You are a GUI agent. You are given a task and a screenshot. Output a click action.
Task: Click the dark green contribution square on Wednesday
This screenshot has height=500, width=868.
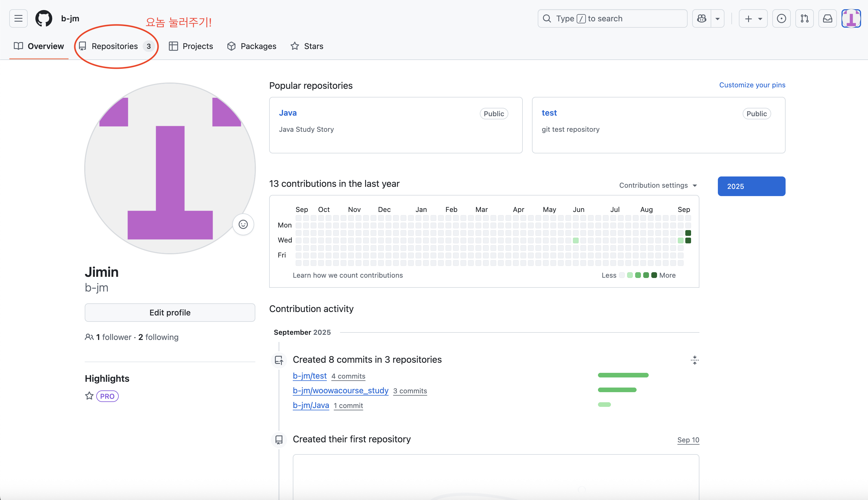pos(688,240)
